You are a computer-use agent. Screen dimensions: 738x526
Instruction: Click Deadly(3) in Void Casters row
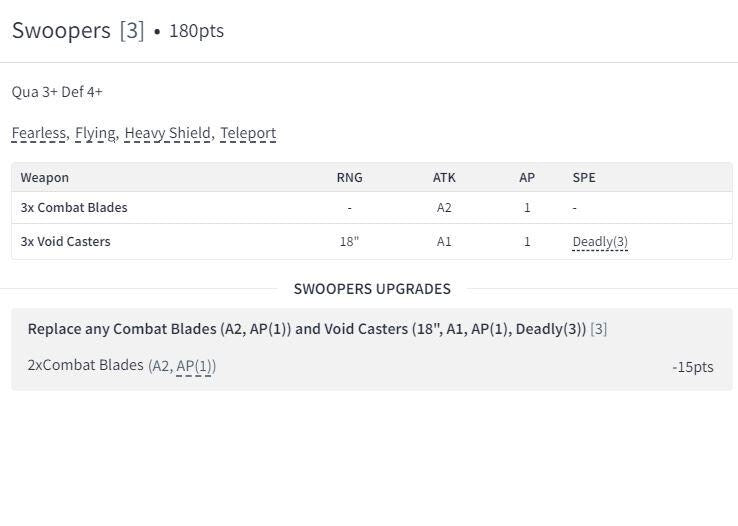pos(600,242)
